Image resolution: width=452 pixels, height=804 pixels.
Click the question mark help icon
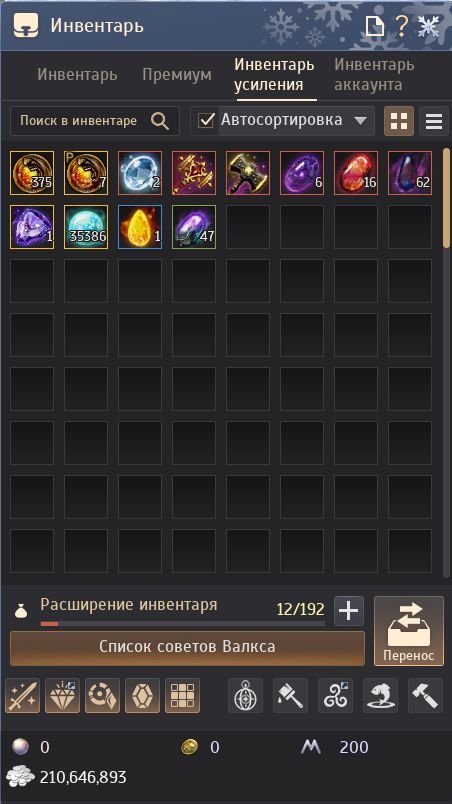401,26
